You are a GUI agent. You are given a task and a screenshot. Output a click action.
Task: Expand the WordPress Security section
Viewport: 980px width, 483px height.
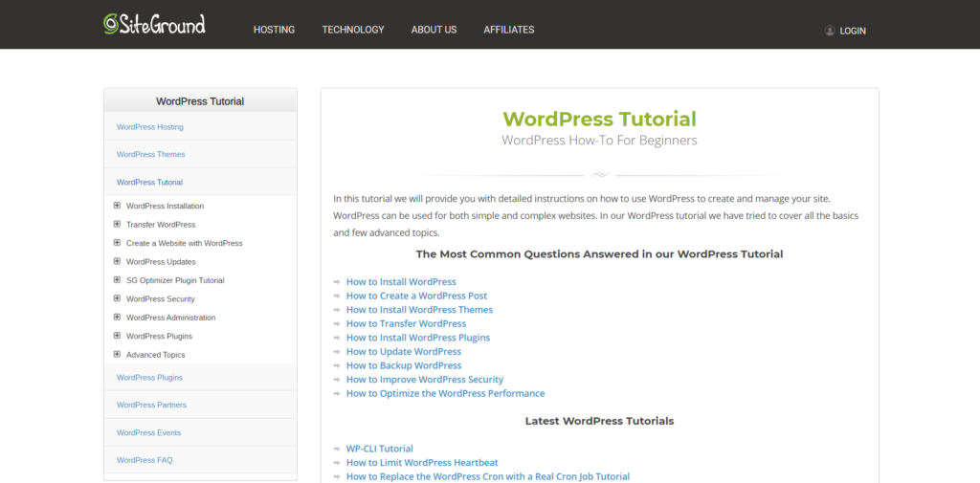(x=117, y=298)
